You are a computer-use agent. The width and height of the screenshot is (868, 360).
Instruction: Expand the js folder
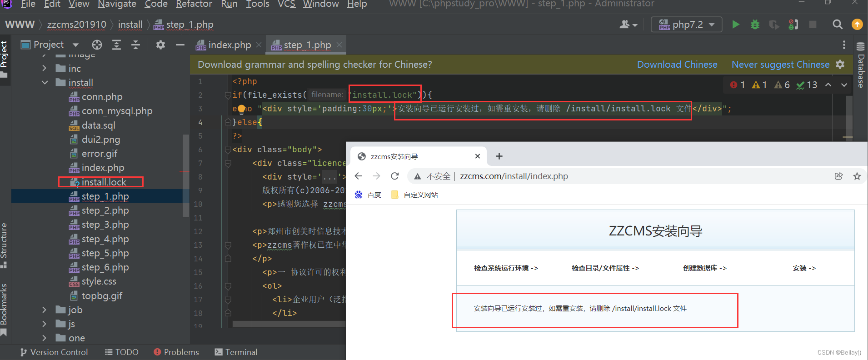tap(44, 324)
